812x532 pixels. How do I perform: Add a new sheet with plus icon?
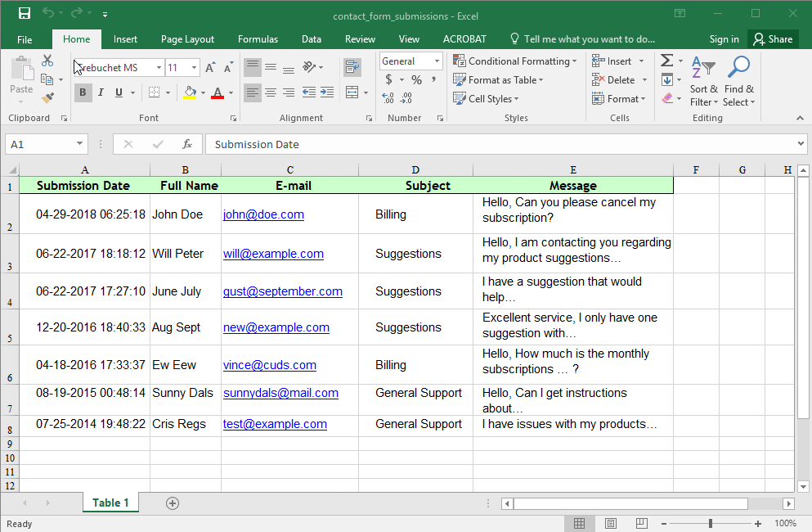click(172, 503)
